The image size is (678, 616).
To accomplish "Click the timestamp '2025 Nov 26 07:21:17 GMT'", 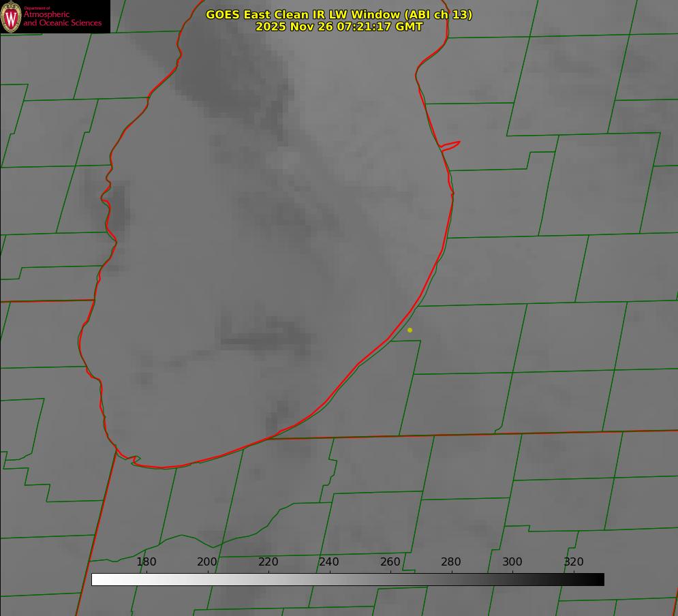I will pos(339,27).
